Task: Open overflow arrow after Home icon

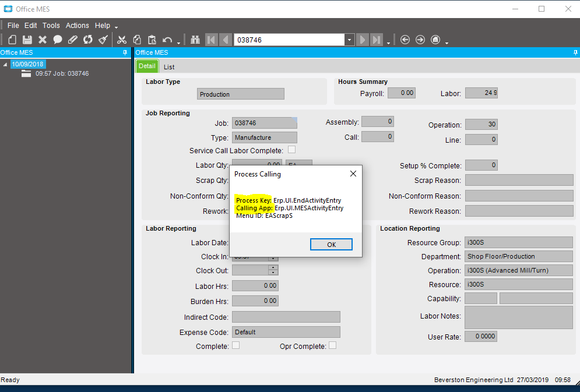Action: pos(447,43)
